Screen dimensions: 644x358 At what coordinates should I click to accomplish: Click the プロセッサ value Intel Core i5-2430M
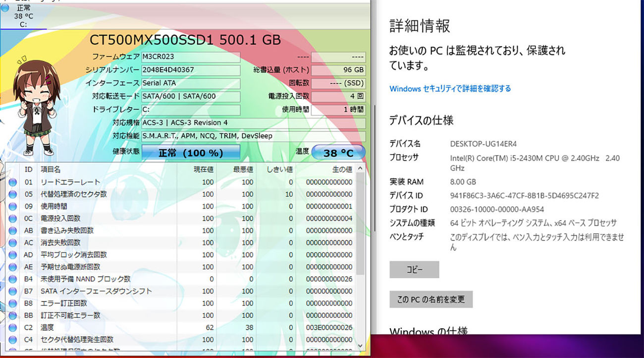pyautogui.click(x=535, y=163)
